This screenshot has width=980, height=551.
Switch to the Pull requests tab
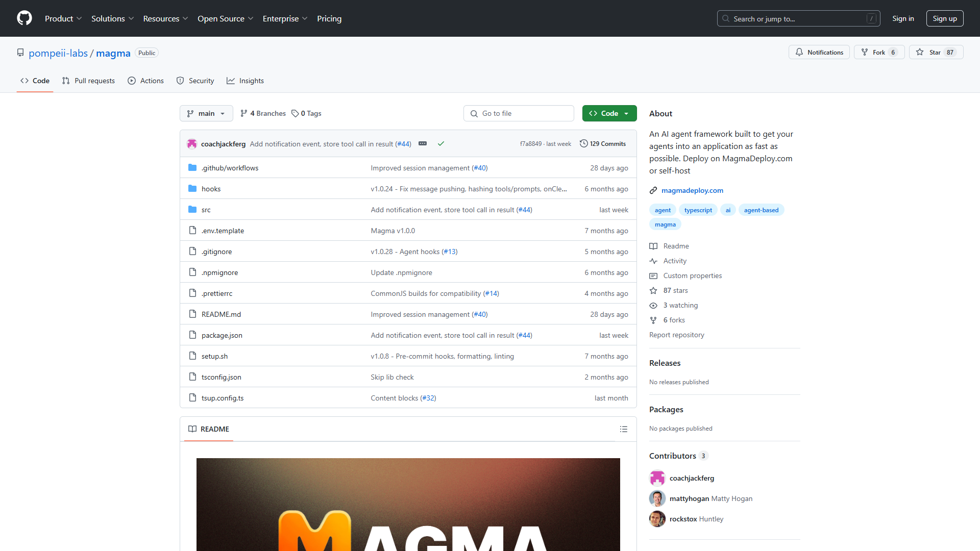click(x=88, y=81)
